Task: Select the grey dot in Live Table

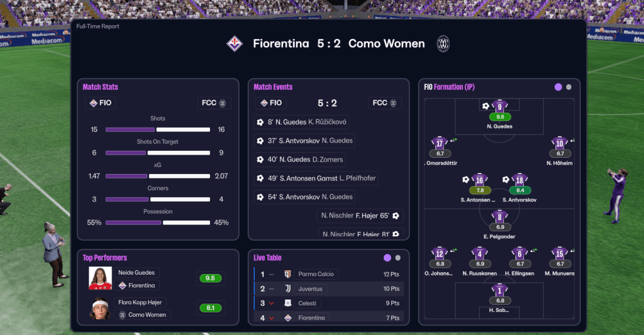Action: pos(398,258)
